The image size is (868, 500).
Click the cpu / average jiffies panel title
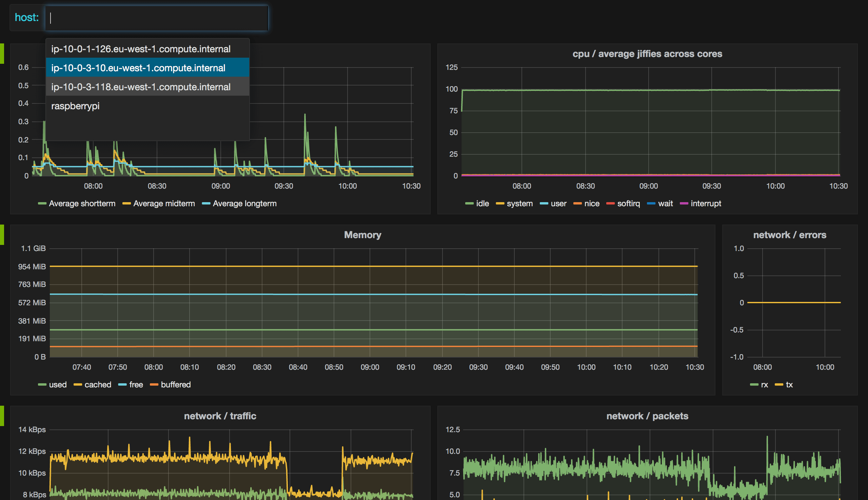pos(647,54)
